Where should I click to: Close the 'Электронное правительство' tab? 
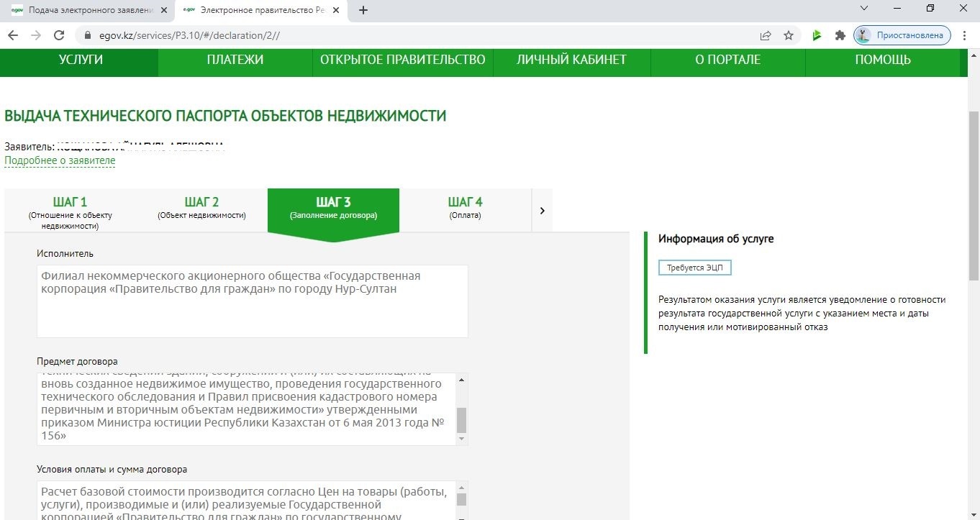[x=336, y=10]
